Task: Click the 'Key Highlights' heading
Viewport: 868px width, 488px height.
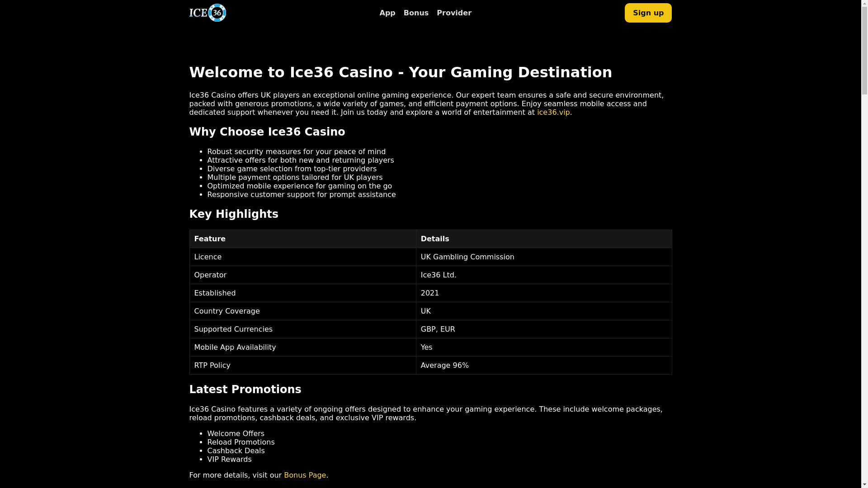Action: tap(234, 214)
